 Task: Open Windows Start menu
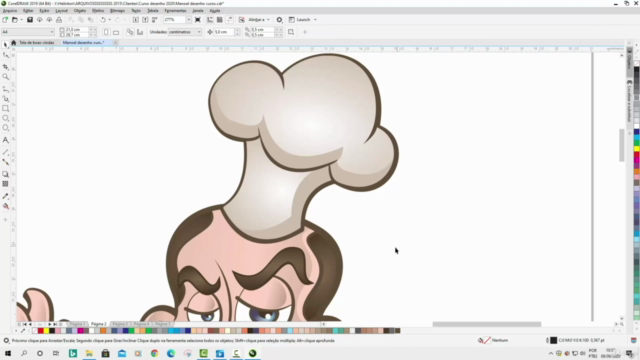[x=8, y=353]
